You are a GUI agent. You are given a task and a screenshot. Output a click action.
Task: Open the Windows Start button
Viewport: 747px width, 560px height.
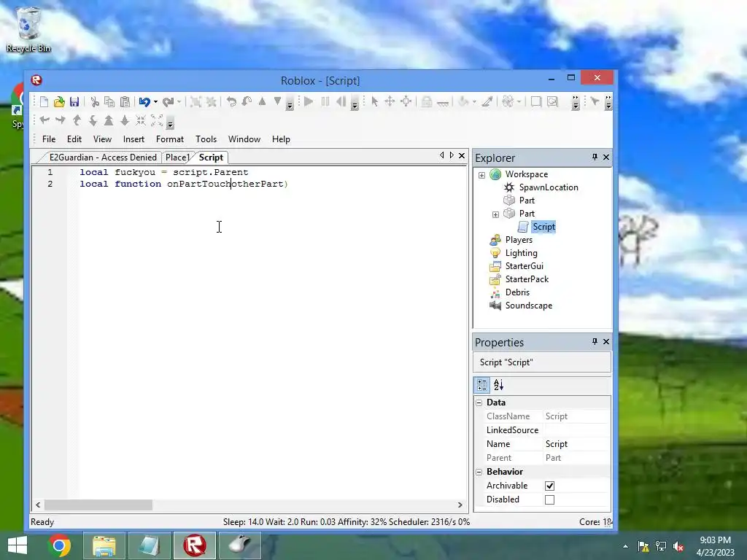point(18,545)
